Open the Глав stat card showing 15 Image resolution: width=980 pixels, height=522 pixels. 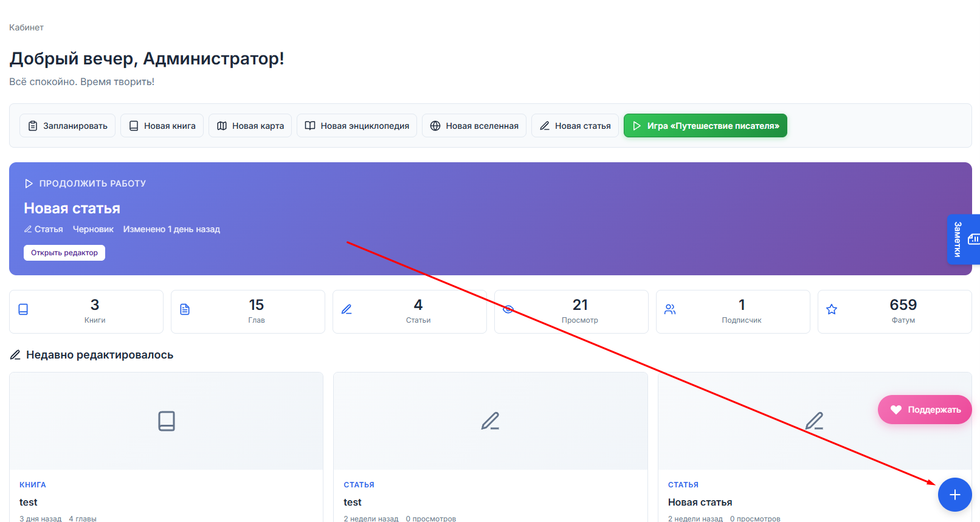tap(248, 312)
